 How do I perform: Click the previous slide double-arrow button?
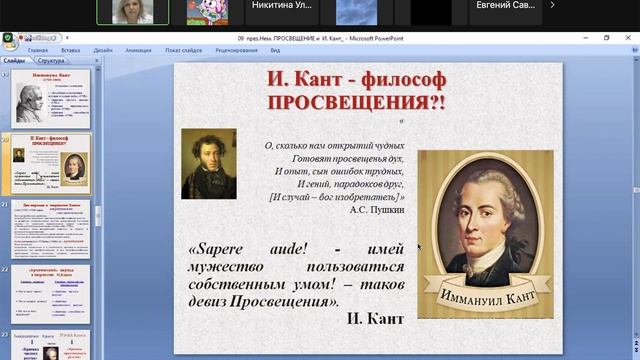point(636,344)
